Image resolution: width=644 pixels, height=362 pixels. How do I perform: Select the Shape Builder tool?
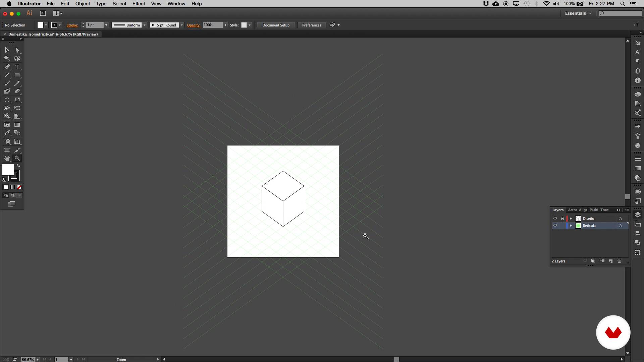coord(7,116)
